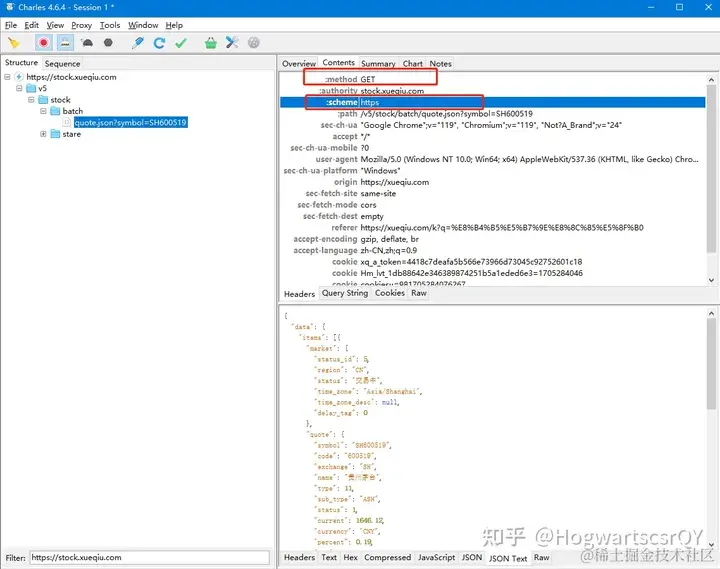The image size is (720, 569).
Task: Open the View menu
Action: [x=55, y=25]
